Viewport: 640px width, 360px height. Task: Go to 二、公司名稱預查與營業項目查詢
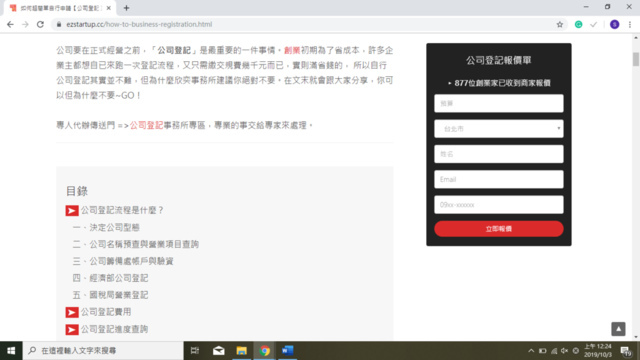[x=136, y=244]
